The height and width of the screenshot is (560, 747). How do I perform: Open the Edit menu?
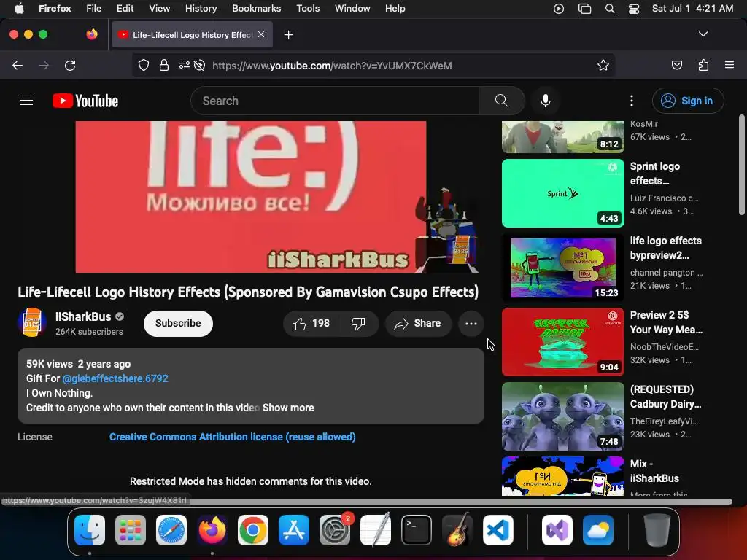coord(125,8)
